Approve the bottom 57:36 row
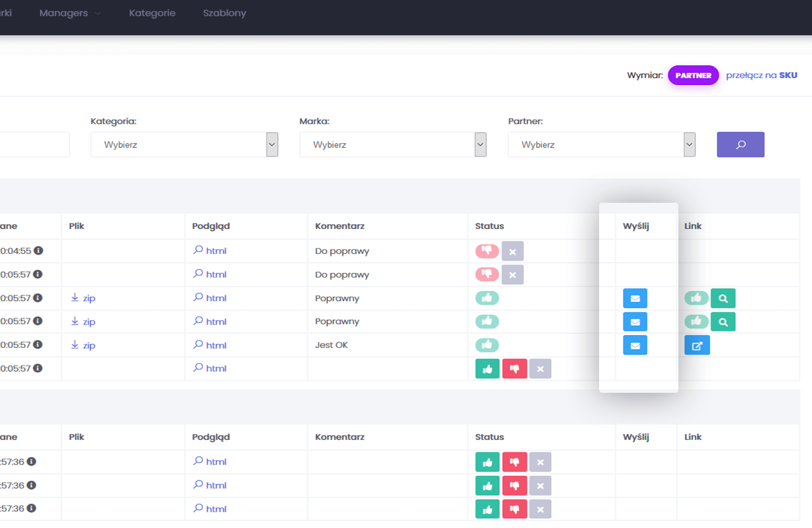This screenshot has height=528, width=812. [488, 509]
